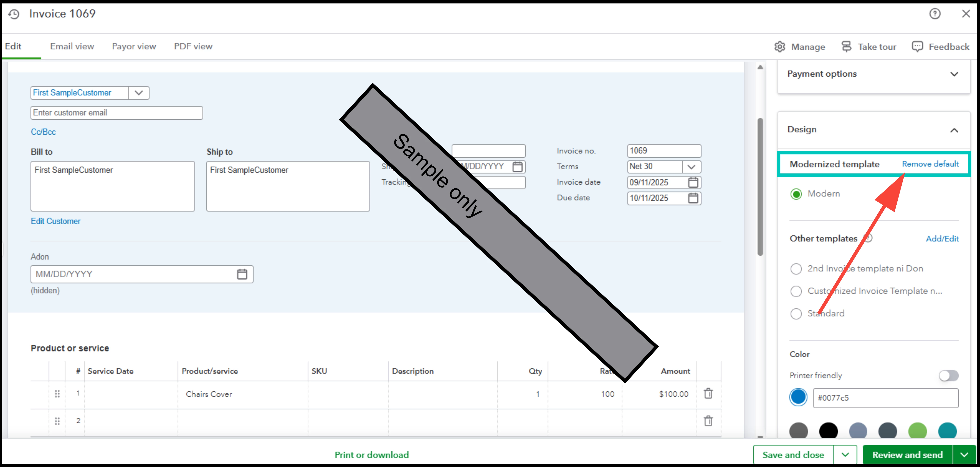Select the Modern template radio button
The height and width of the screenshot is (468, 980).
pyautogui.click(x=796, y=194)
